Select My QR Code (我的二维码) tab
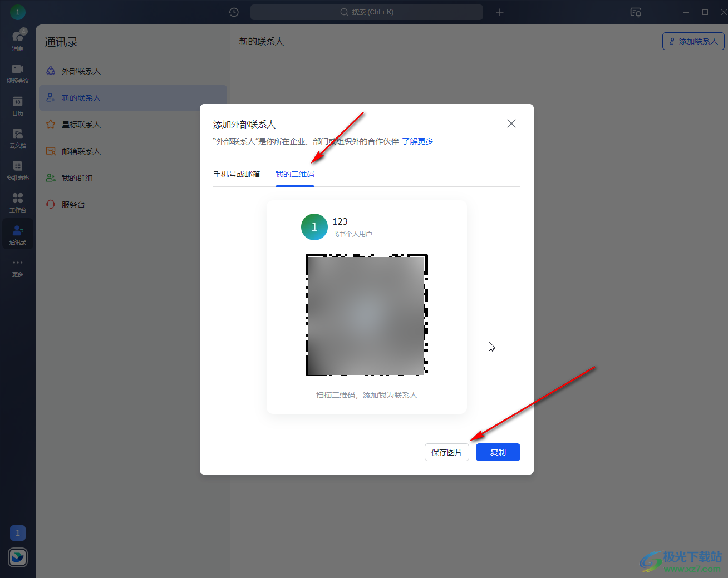Image resolution: width=728 pixels, height=578 pixels. click(295, 174)
